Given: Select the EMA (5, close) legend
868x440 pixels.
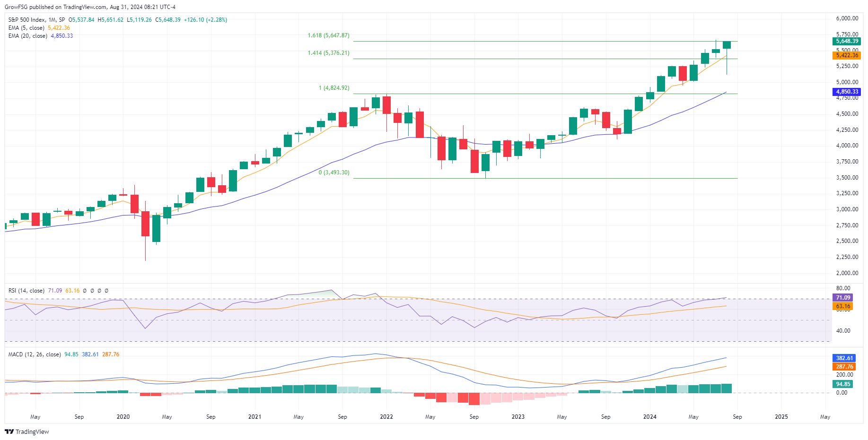Looking at the screenshot, I should 26,28.
